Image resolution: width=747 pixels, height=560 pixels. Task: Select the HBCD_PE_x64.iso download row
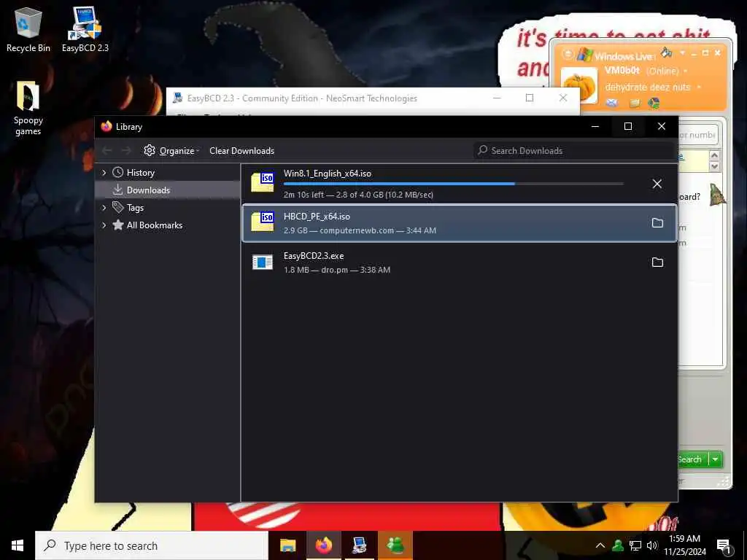click(x=460, y=223)
